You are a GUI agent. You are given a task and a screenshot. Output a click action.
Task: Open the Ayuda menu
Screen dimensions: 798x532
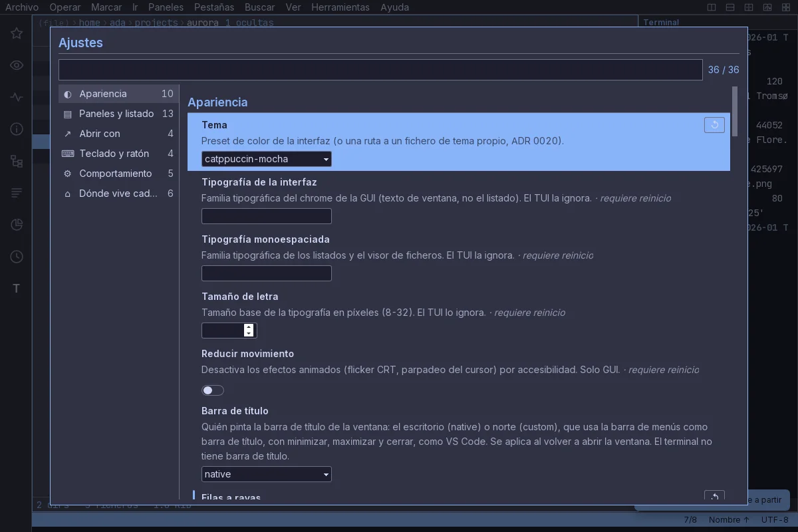(395, 7)
